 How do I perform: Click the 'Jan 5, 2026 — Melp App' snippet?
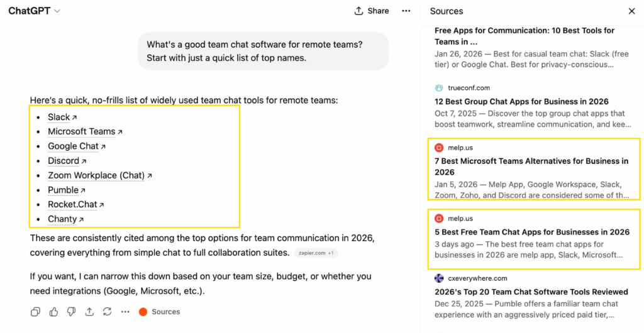531,190
